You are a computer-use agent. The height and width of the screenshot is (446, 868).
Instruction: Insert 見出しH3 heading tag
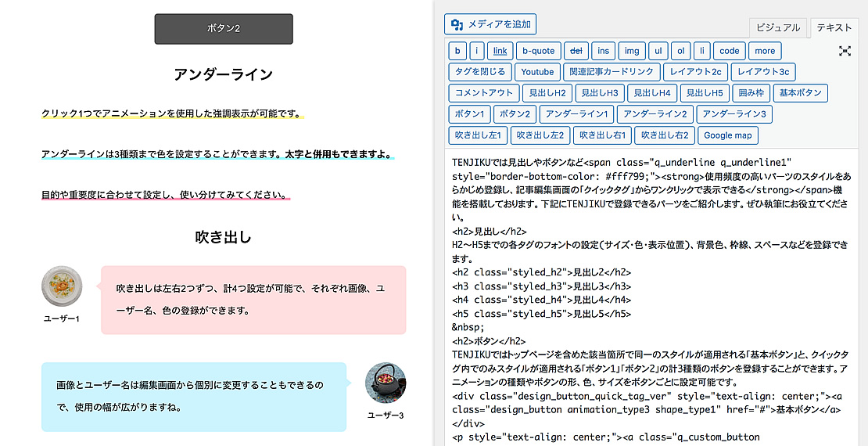coord(600,93)
